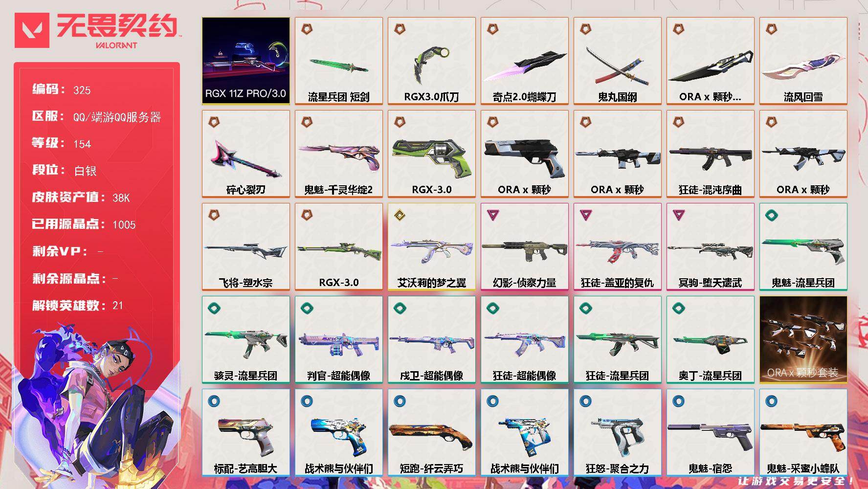Click the Valorant logo icon
This screenshot has height=489, width=868.
tap(32, 30)
